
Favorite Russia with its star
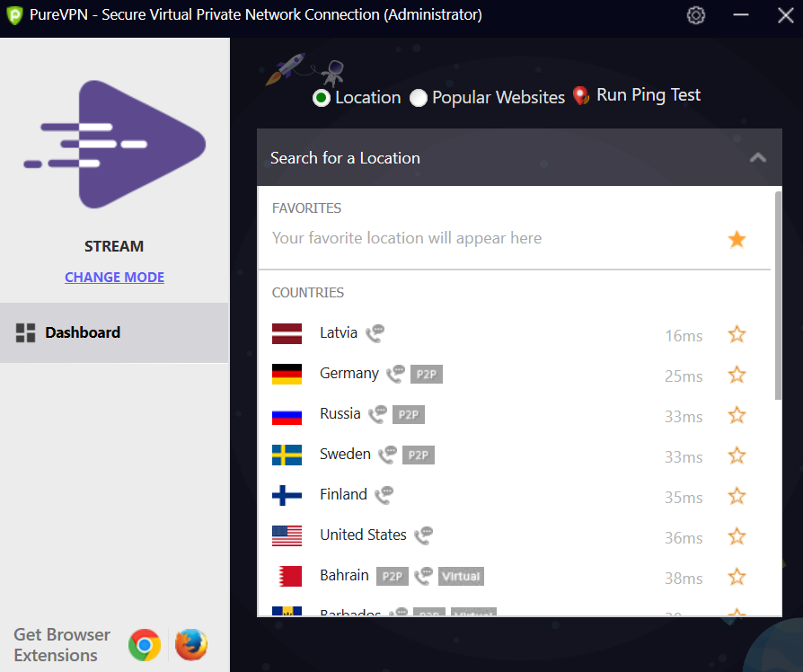coord(737,415)
